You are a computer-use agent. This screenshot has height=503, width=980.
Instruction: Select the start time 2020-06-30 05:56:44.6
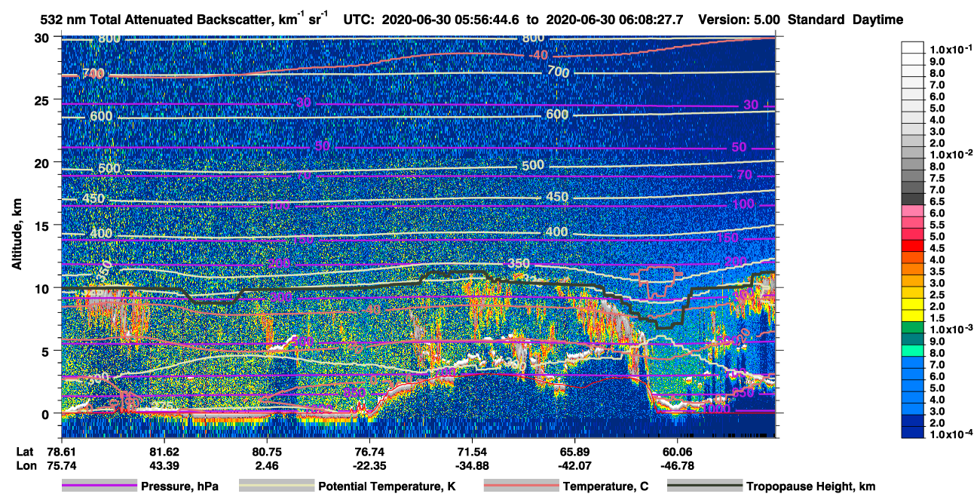tap(450, 20)
